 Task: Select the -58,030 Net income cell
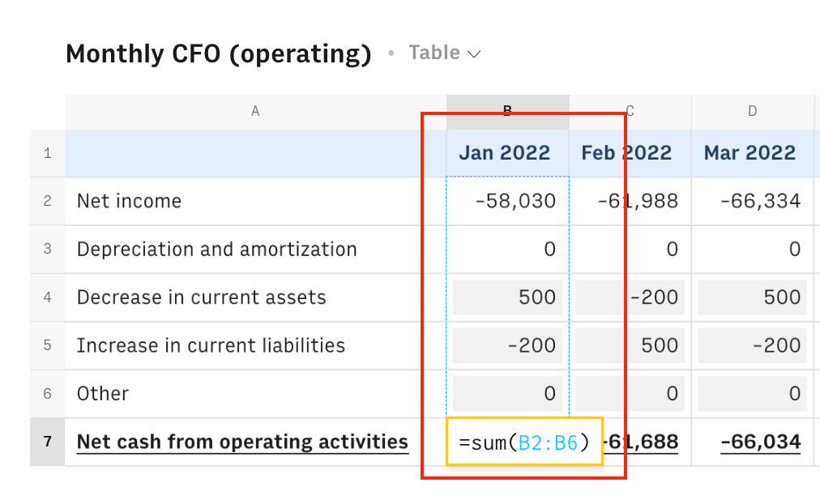(515, 201)
